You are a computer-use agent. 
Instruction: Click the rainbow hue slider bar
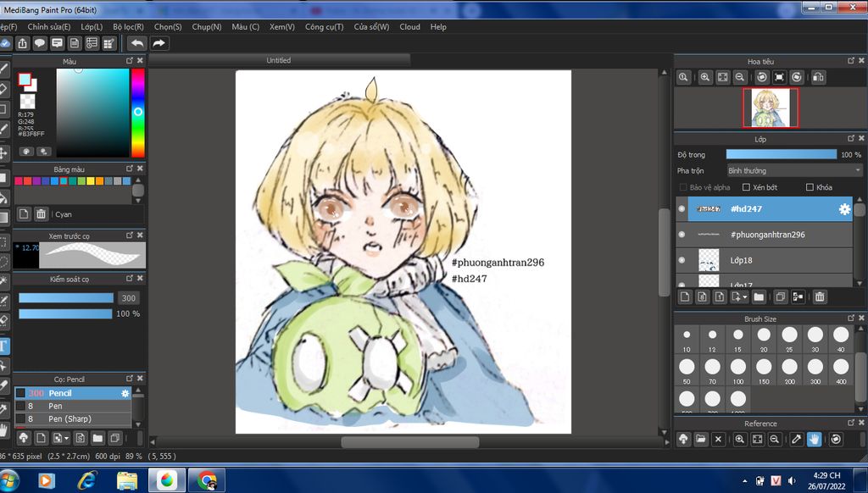138,113
